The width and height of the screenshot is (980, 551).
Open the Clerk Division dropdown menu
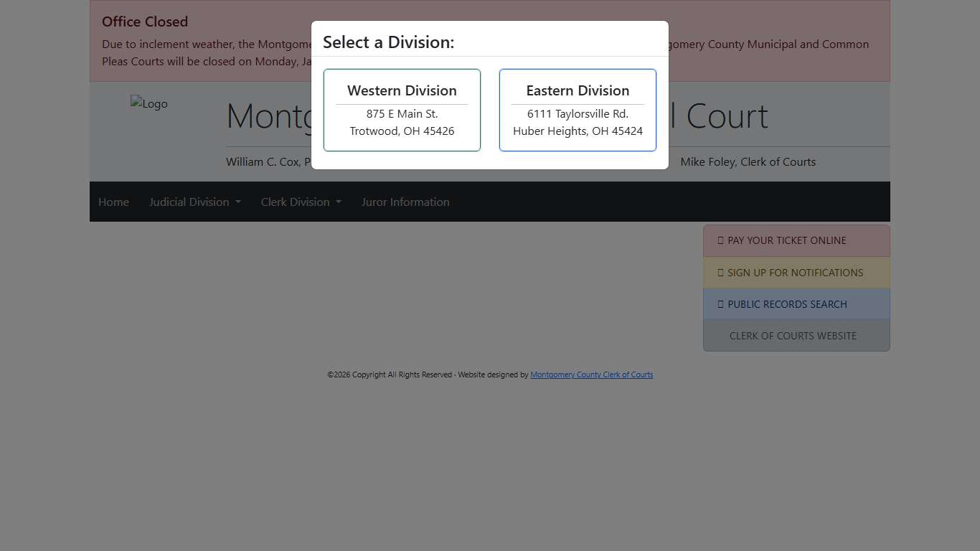[x=296, y=202]
